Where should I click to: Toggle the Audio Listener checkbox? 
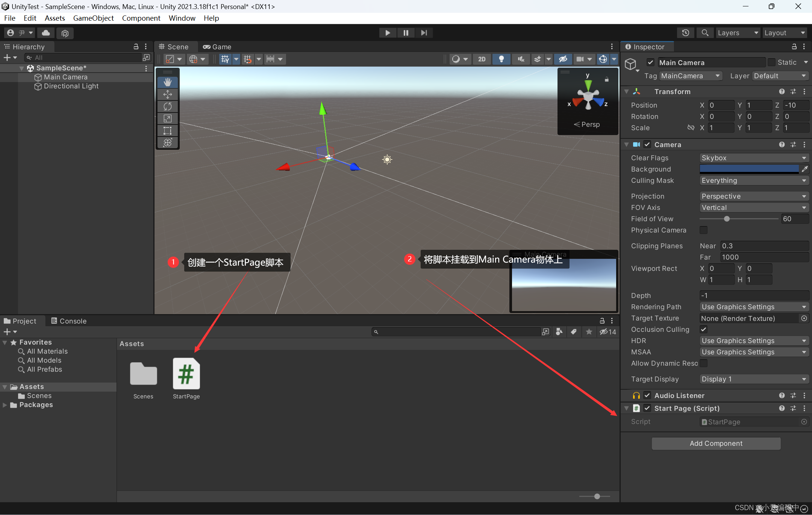coord(647,395)
